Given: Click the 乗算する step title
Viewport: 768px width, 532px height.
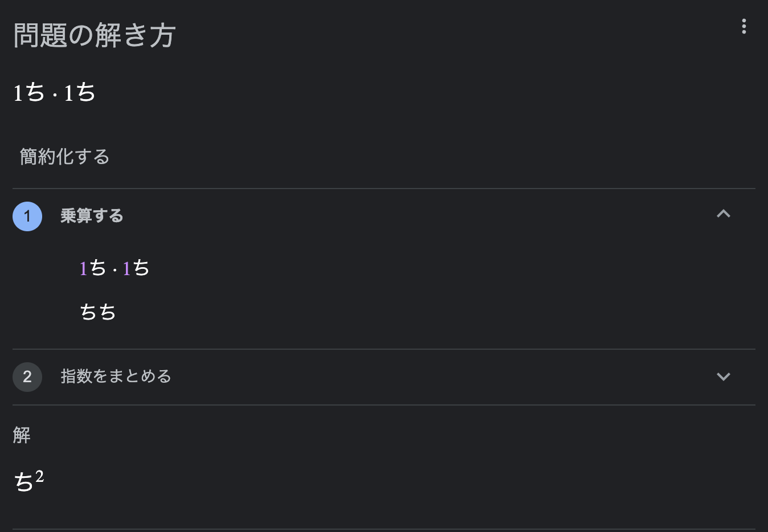Looking at the screenshot, I should [92, 216].
